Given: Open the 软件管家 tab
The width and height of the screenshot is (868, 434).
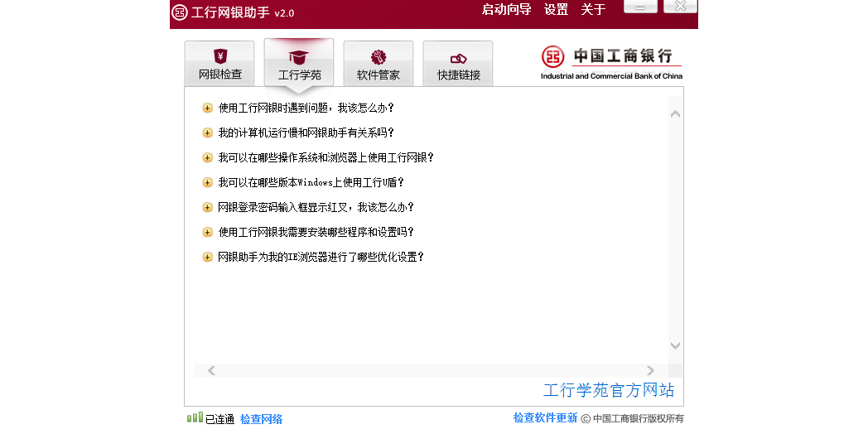Looking at the screenshot, I should pos(378,64).
